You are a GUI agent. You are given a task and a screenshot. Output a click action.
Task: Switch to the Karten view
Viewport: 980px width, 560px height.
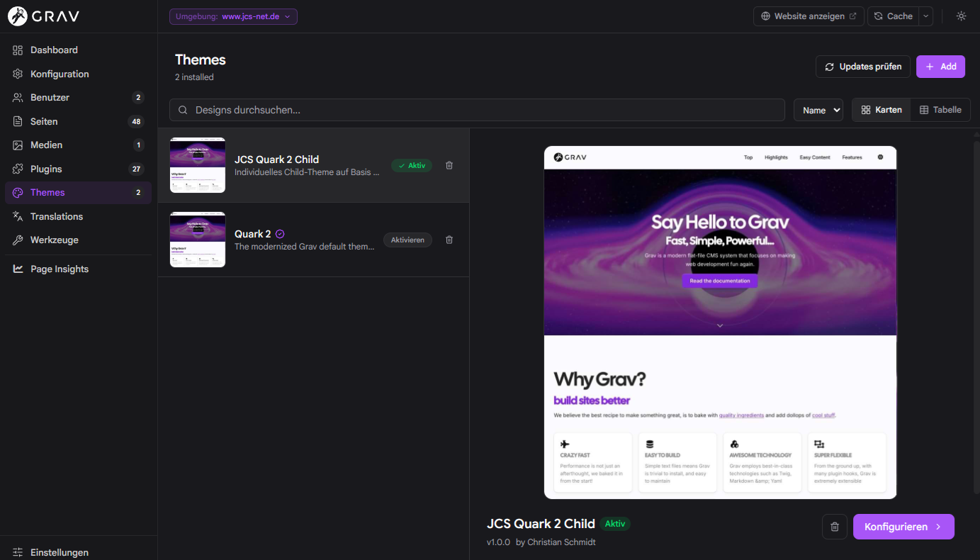pyautogui.click(x=882, y=110)
